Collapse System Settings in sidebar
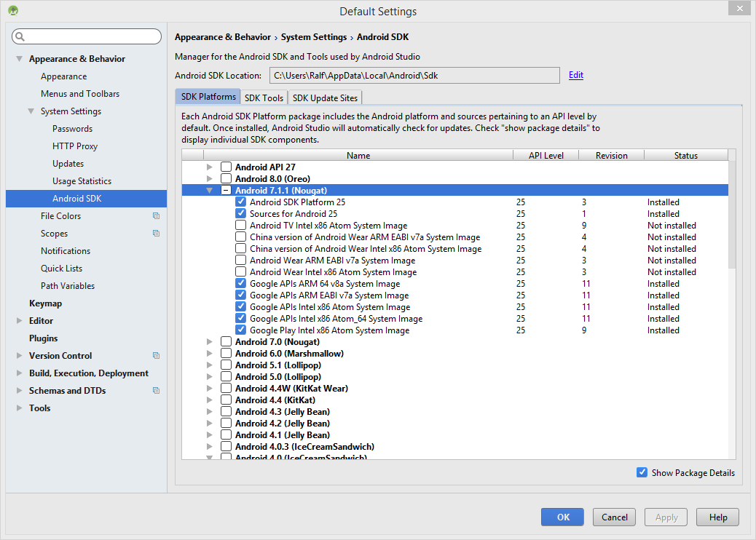The width and height of the screenshot is (756, 540). point(31,111)
